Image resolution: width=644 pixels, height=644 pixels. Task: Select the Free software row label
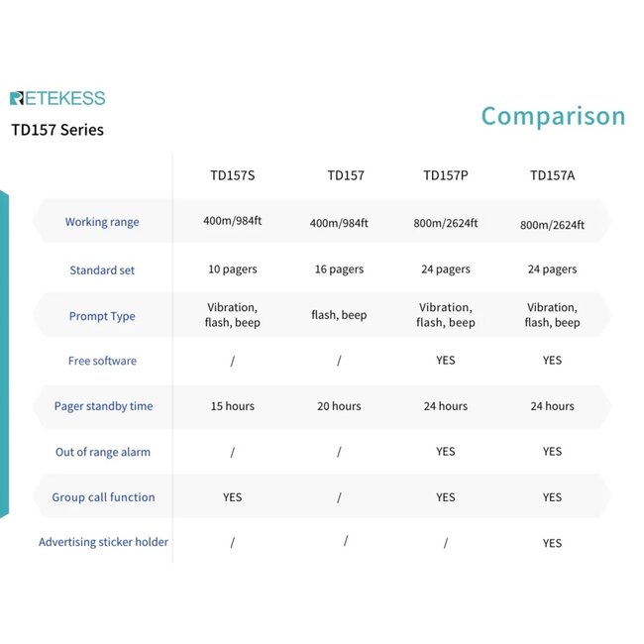tap(102, 361)
